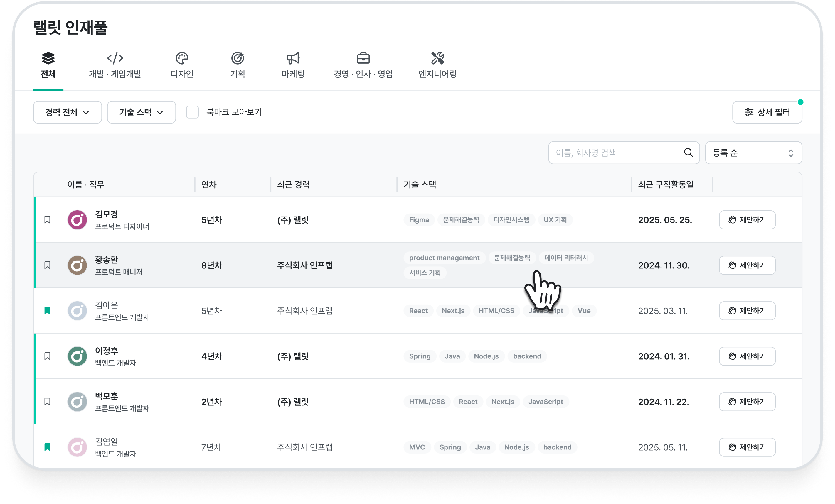Screen dimensions: 835x504
Task: Remove bookmark from 김아은 row
Action: 48,311
